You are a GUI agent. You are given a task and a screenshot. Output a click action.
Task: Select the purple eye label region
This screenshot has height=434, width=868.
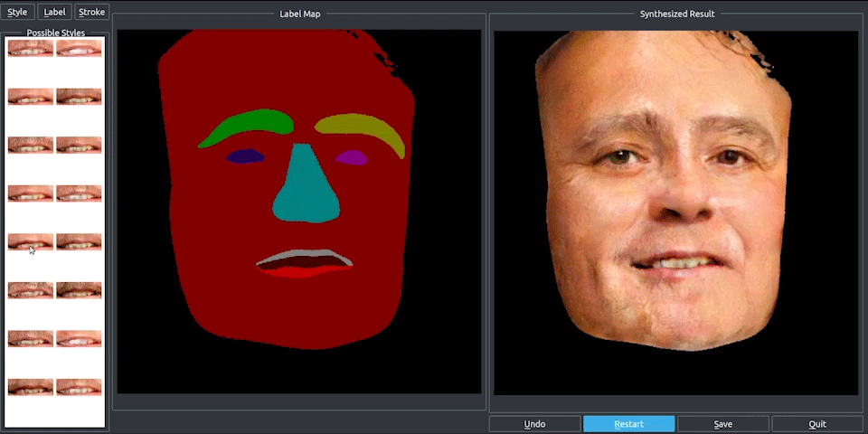pyautogui.click(x=352, y=157)
